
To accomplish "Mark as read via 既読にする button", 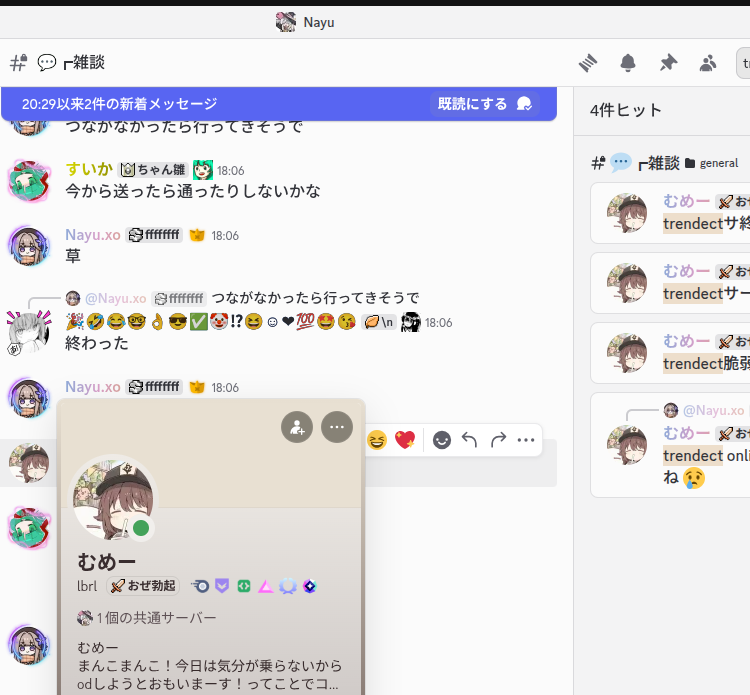I will [x=485, y=104].
